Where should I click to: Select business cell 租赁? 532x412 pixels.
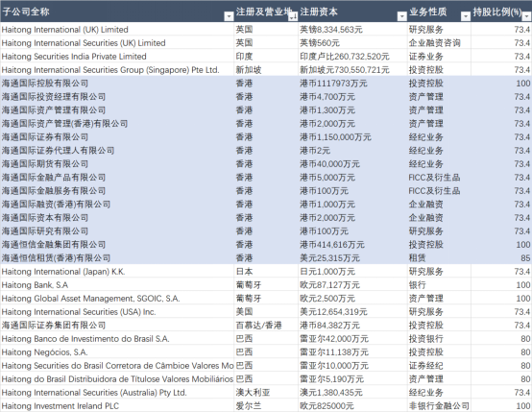point(439,258)
